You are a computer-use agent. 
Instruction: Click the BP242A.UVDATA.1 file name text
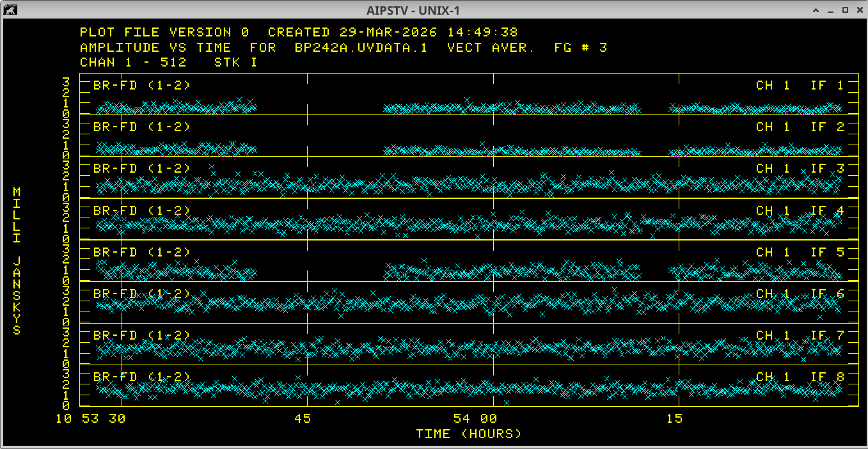tap(361, 48)
